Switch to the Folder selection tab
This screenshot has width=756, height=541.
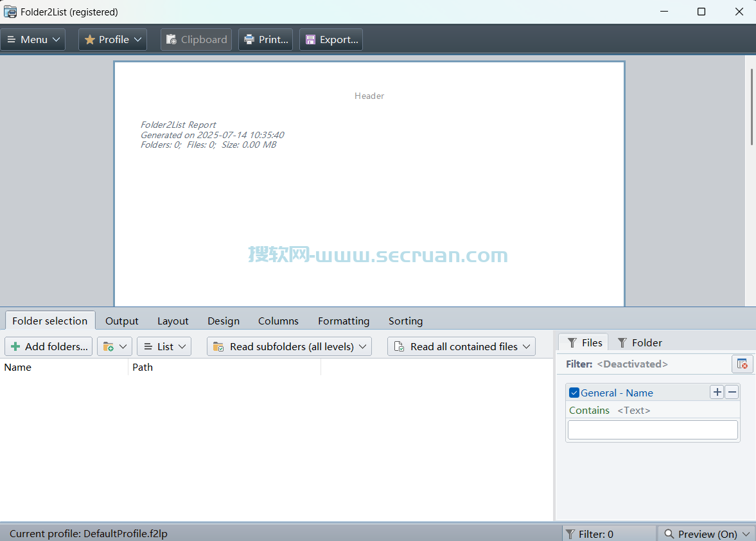click(x=50, y=321)
